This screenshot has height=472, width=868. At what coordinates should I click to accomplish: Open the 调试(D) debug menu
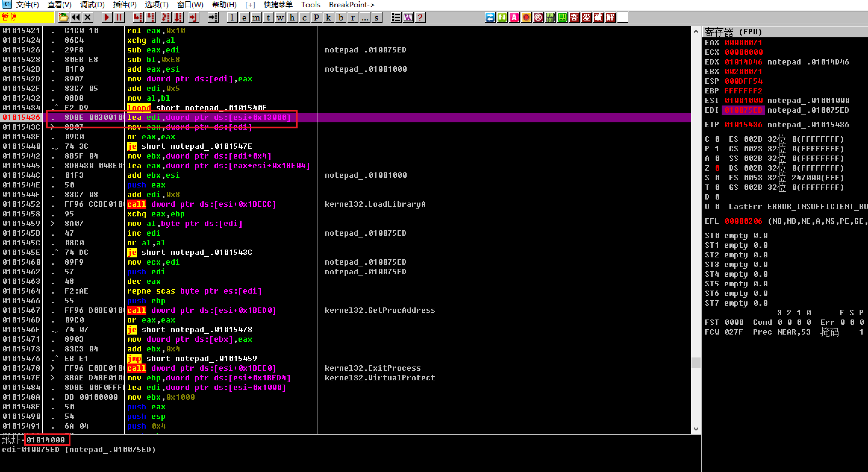[x=92, y=5]
